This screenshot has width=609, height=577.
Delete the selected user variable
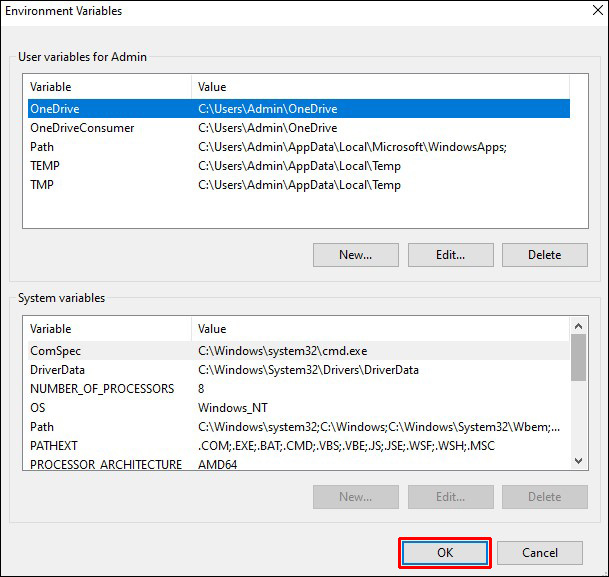(x=544, y=255)
